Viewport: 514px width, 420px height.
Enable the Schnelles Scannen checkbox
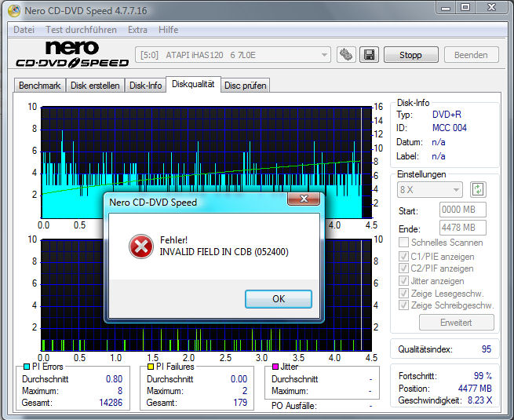(x=403, y=243)
